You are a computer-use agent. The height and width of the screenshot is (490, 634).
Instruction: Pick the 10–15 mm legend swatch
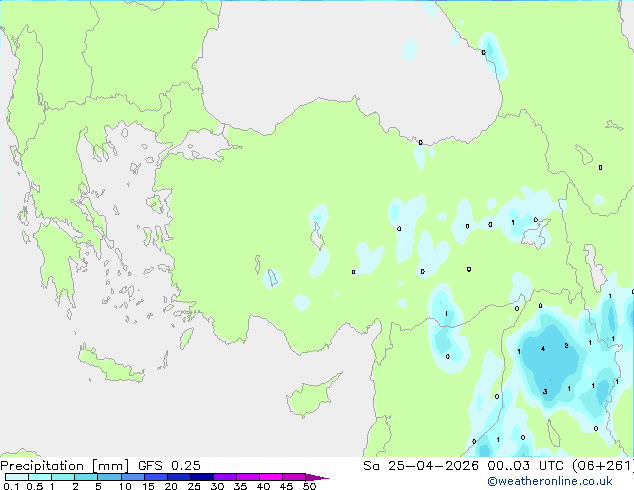click(x=132, y=477)
